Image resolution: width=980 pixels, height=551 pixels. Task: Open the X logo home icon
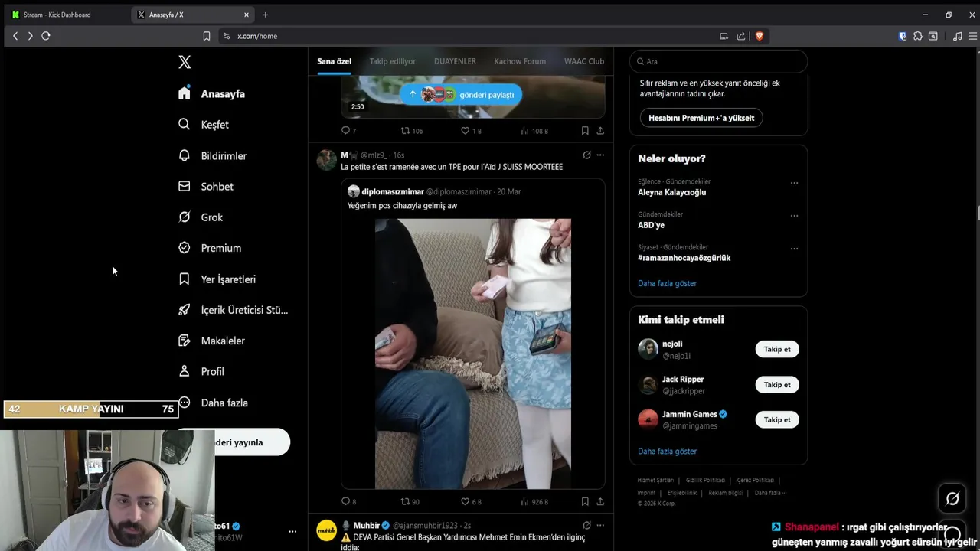click(x=185, y=62)
